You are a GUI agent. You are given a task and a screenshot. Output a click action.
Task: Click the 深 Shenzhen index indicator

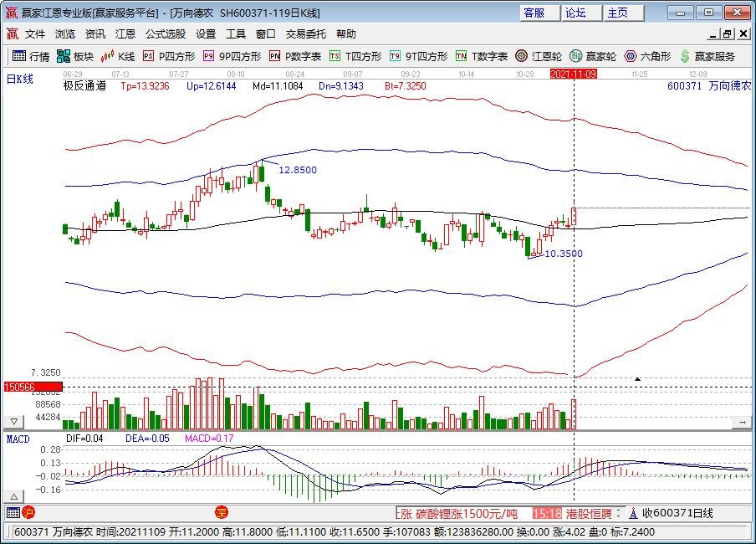click(222, 512)
